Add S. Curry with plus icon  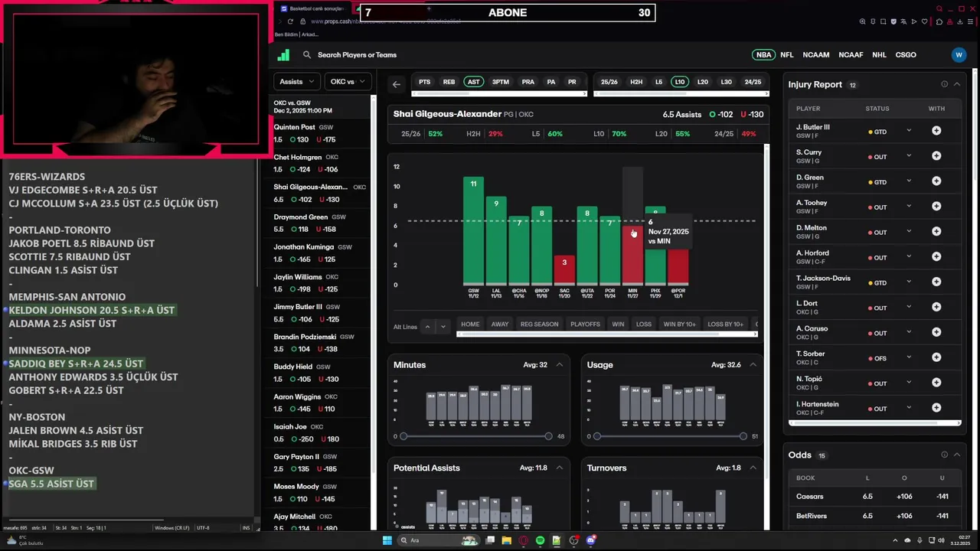tap(936, 156)
